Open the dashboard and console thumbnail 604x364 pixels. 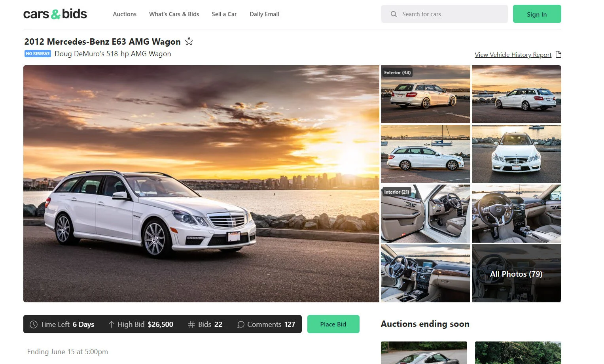tap(425, 273)
